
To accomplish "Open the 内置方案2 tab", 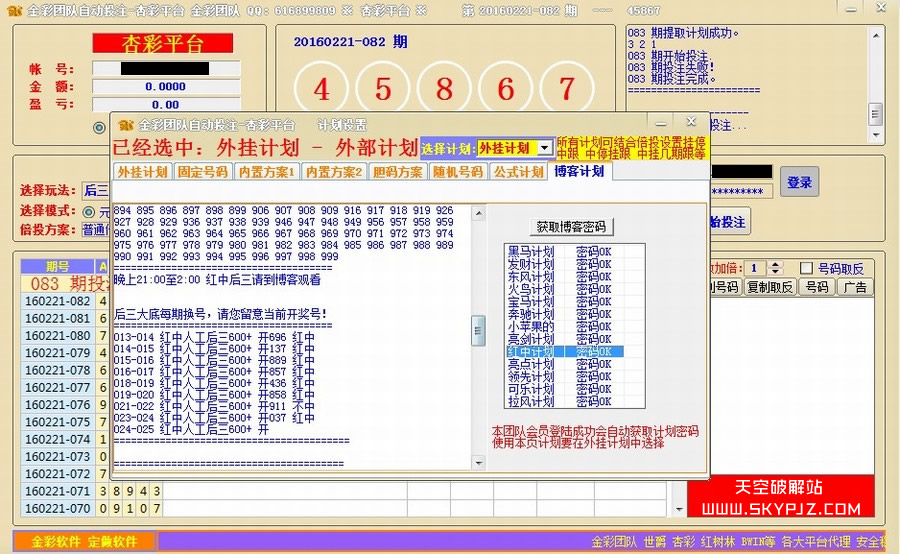I will click(333, 172).
